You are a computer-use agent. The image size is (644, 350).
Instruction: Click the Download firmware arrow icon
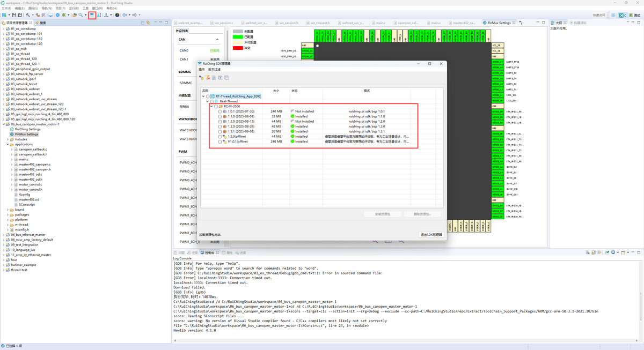(106, 15)
